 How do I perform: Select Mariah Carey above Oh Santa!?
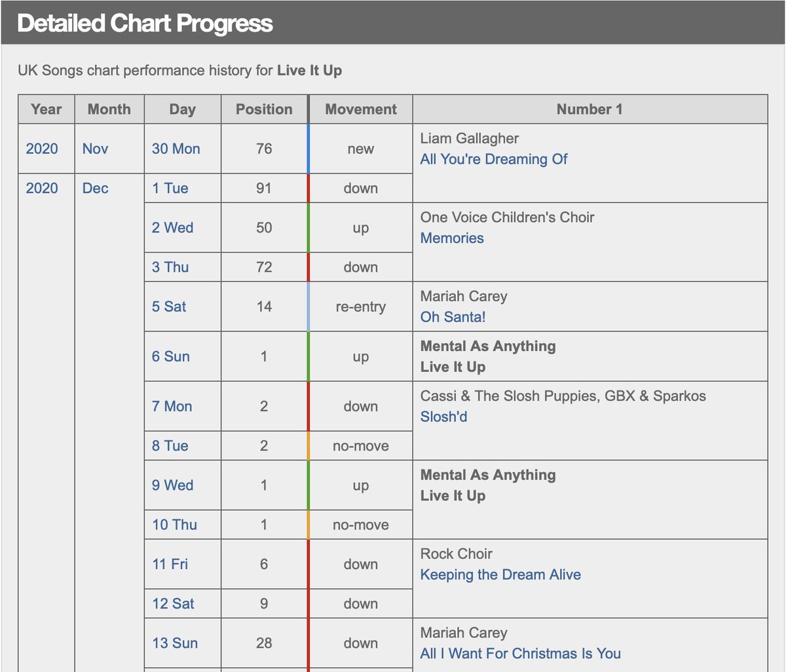coord(464,296)
